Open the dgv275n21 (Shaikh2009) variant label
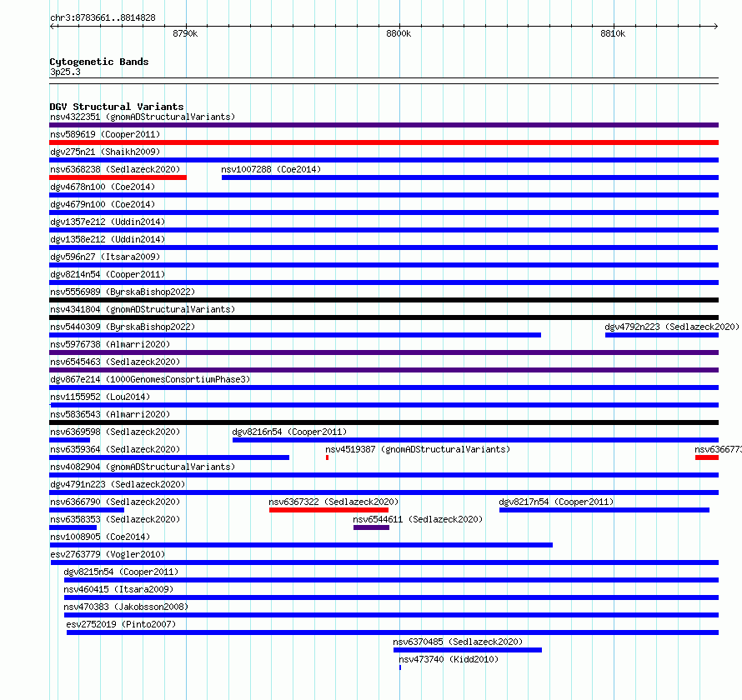Image resolution: width=742 pixels, height=700 pixels. 105,152
